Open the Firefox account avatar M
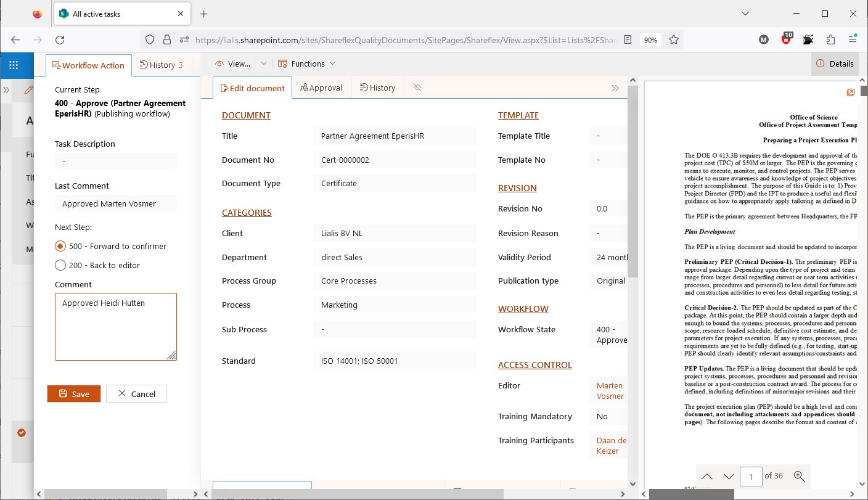Screen dimensions: 868x500 coord(764,39)
